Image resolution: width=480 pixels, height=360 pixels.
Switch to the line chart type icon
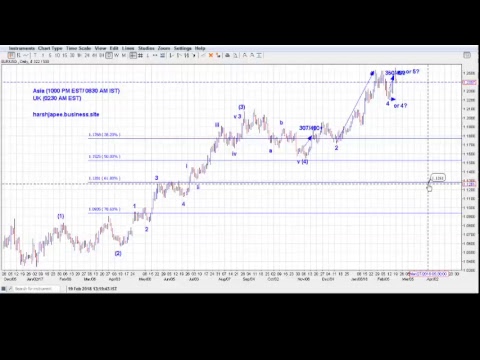(26, 55)
